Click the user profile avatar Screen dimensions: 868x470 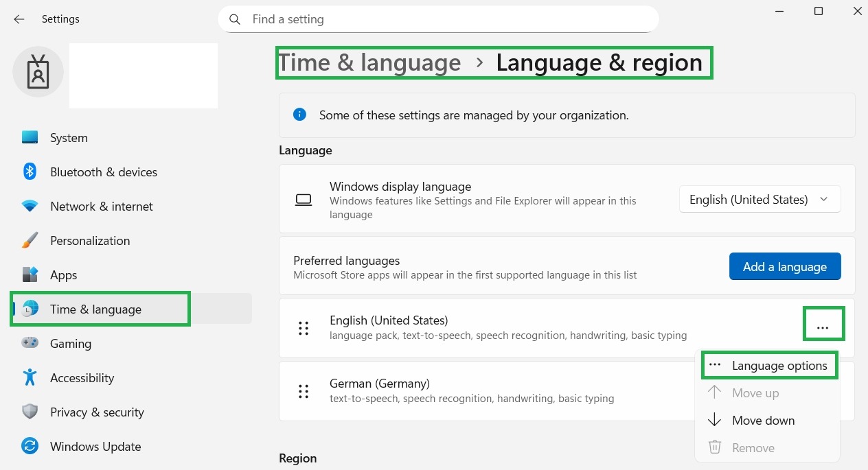(38, 72)
